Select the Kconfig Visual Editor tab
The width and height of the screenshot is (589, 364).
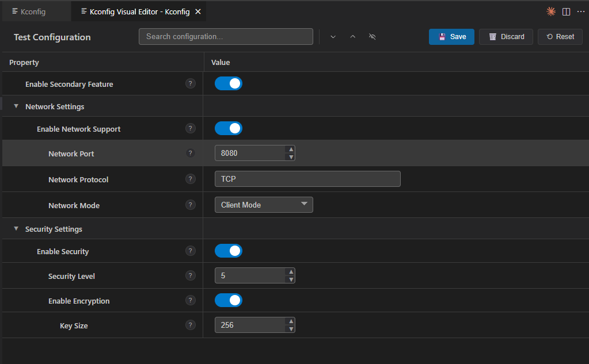(x=139, y=12)
